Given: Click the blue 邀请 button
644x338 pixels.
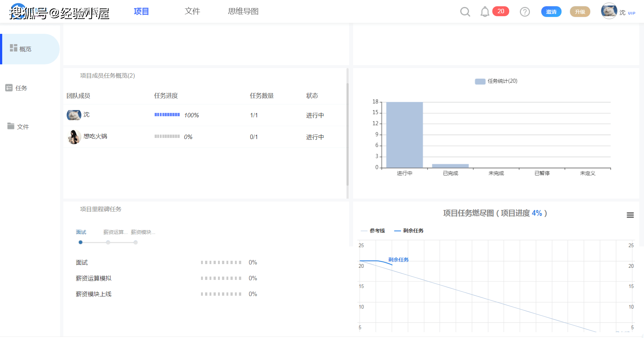Looking at the screenshot, I should 551,12.
